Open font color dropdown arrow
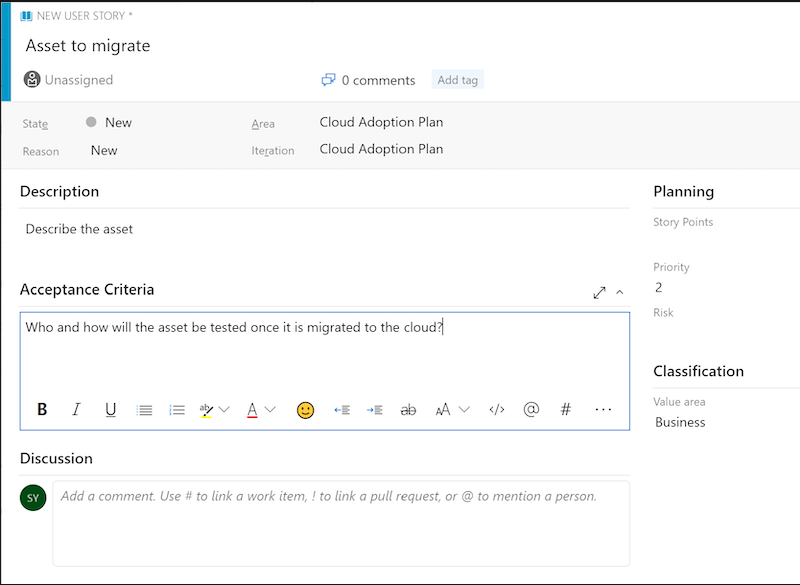The height and width of the screenshot is (585, 800). pos(270,410)
